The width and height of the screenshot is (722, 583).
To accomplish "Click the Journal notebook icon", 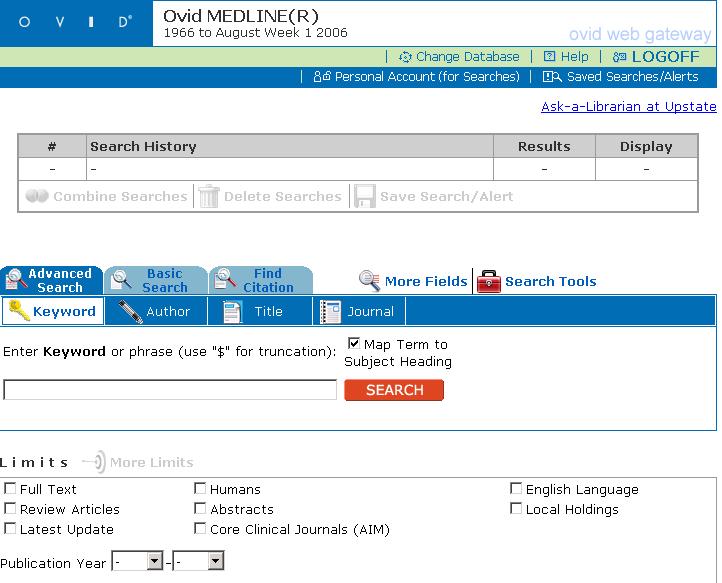I will click(x=330, y=311).
